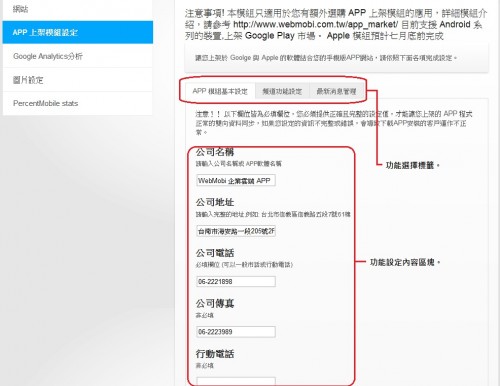Image resolution: width=500 pixels, height=386 pixels.
Task: Open the APP 上架模組設定 sidebar item
Action: (78, 32)
